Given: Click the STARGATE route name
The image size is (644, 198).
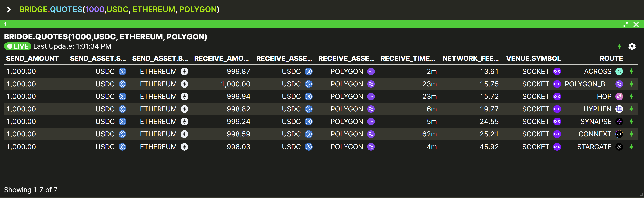Looking at the screenshot, I should click(x=594, y=147).
